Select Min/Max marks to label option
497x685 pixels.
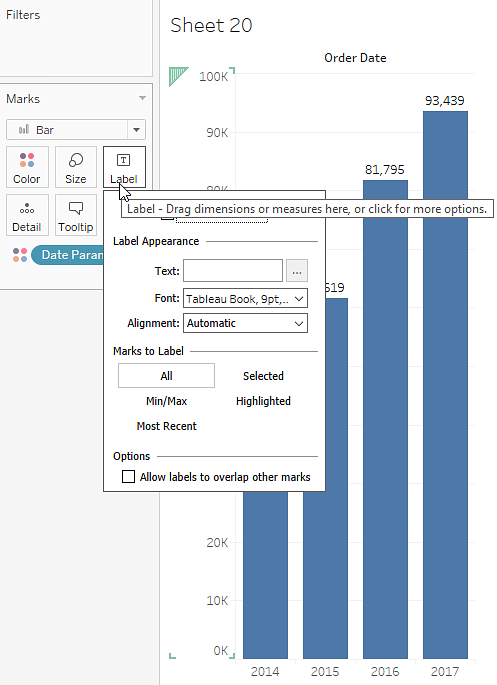(x=166, y=401)
